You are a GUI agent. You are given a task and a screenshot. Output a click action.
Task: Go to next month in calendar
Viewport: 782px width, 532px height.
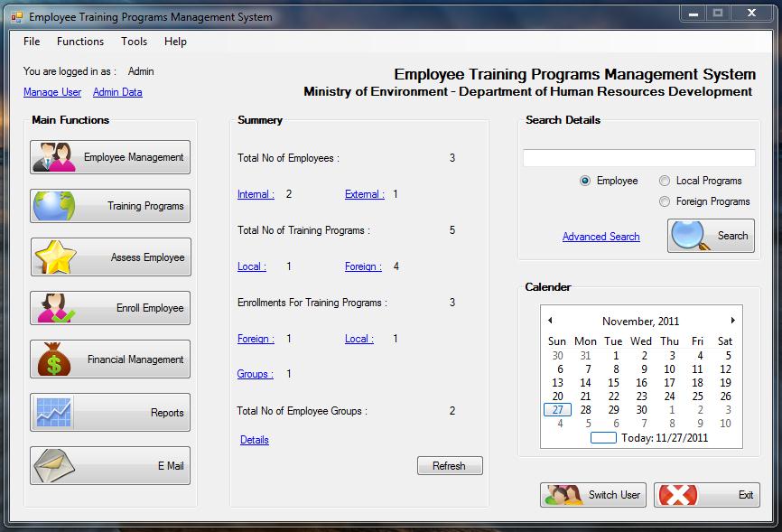coord(732,321)
